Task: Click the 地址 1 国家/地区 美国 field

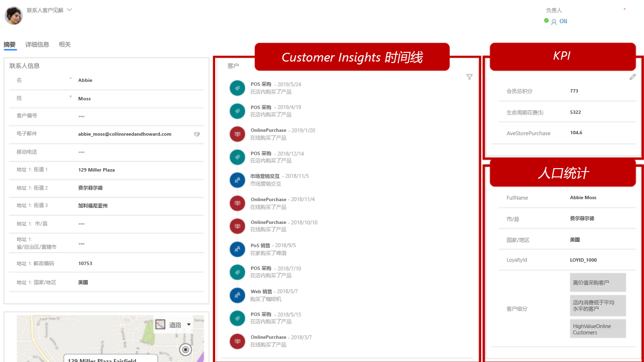Action: [83, 282]
